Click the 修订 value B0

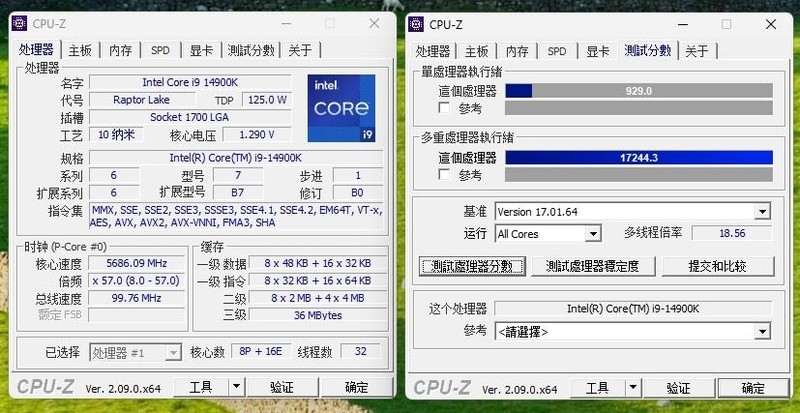pyautogui.click(x=358, y=192)
